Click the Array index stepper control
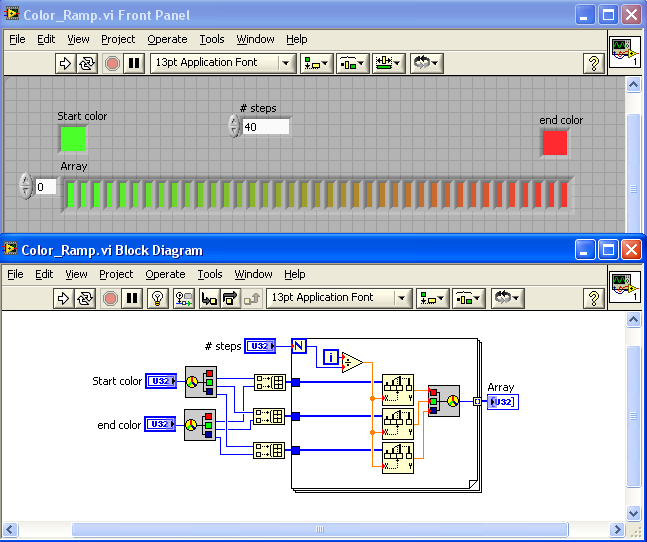Screen dimensions: 647x542 (26, 186)
